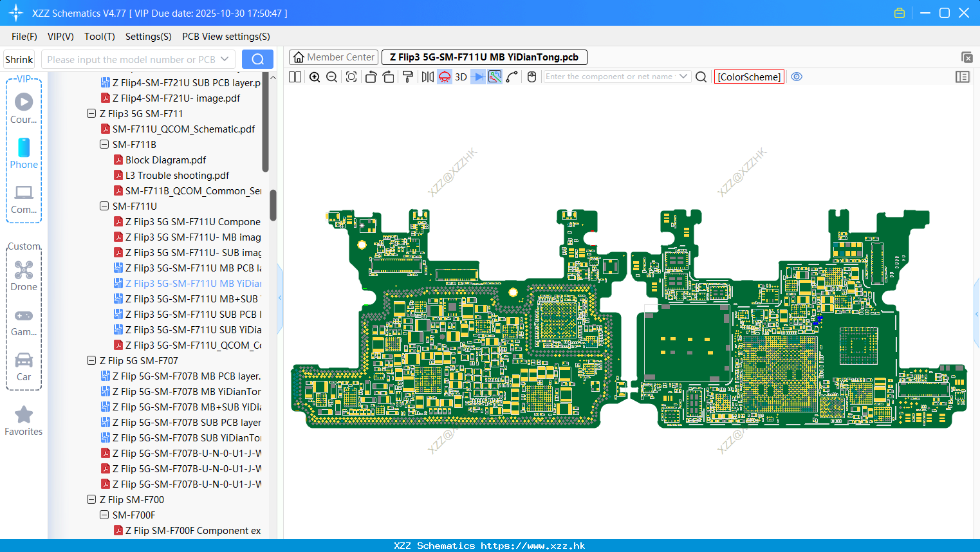Image resolution: width=980 pixels, height=552 pixels.
Task: Collapse the SM-F700F folder
Action: pyautogui.click(x=104, y=515)
